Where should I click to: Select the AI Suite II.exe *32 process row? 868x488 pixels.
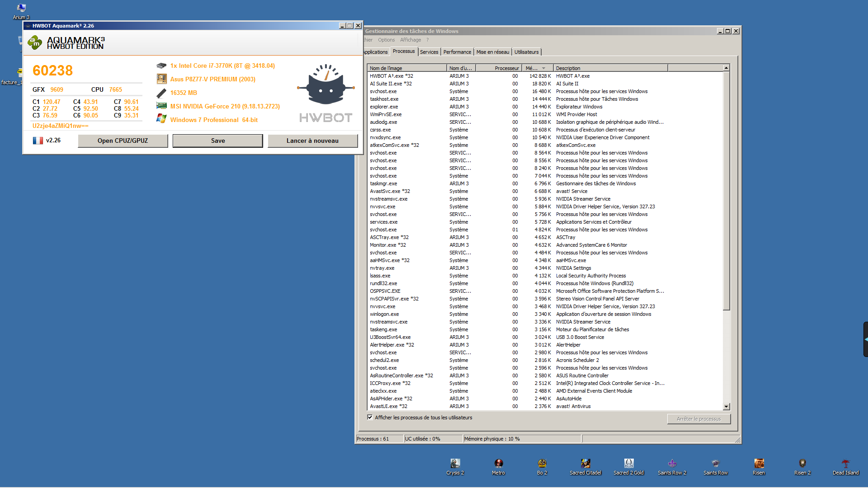coord(545,84)
